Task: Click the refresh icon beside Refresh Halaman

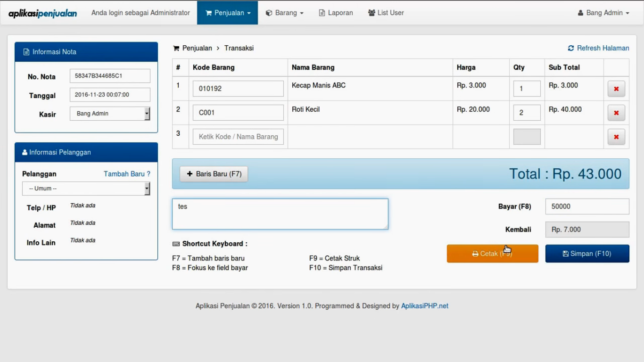Action: pyautogui.click(x=571, y=48)
